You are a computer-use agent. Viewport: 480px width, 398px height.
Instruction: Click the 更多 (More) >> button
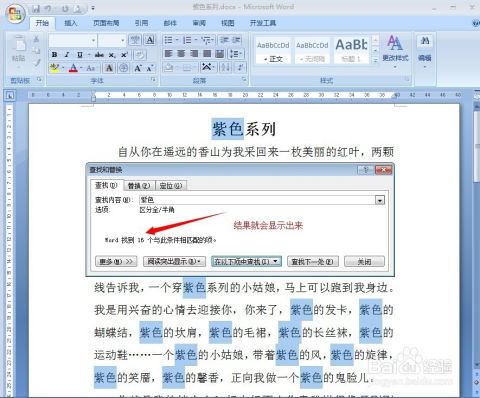point(116,261)
